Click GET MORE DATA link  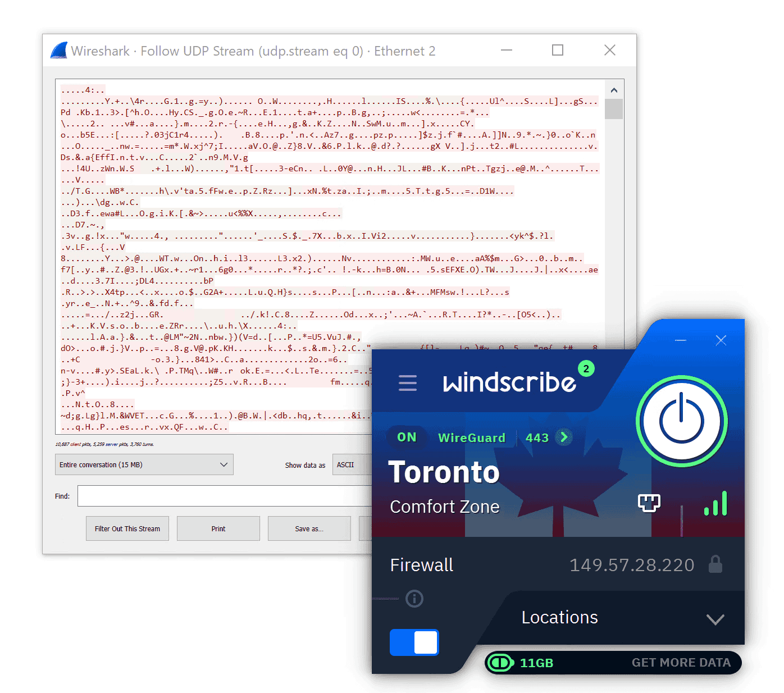pos(681,663)
